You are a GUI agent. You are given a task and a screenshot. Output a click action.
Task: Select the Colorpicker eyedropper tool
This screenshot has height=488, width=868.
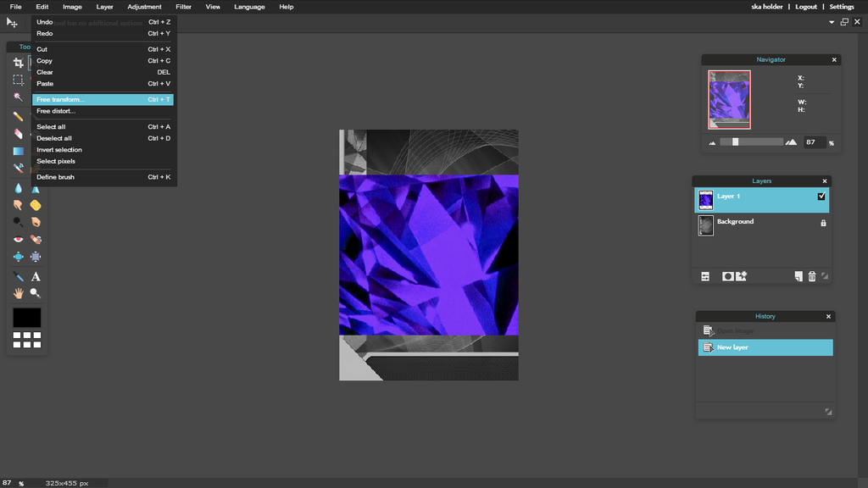tap(19, 277)
